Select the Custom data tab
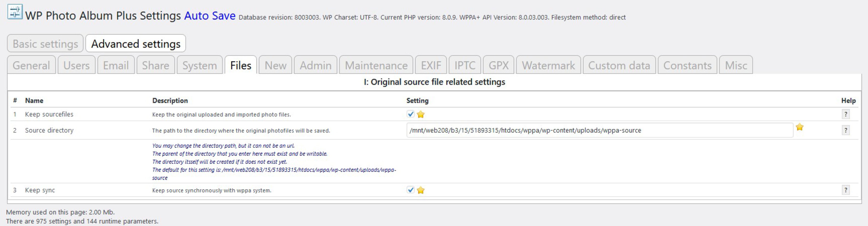 click(x=619, y=65)
